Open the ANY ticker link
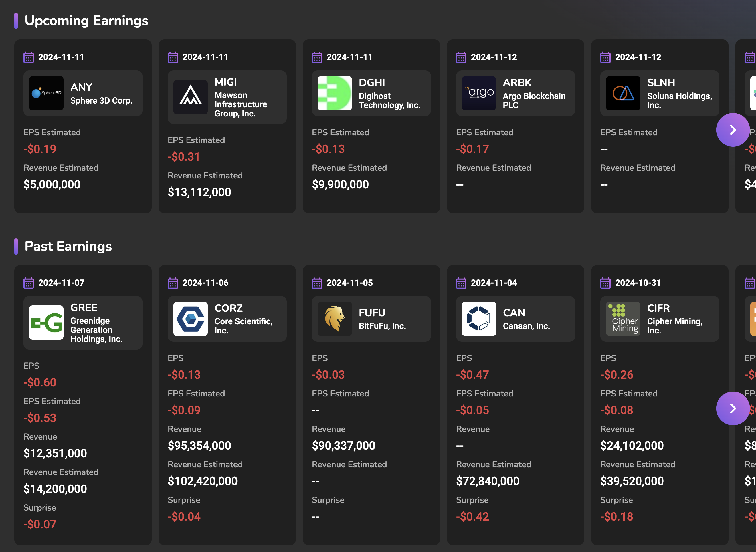The image size is (756, 552). 81,87
